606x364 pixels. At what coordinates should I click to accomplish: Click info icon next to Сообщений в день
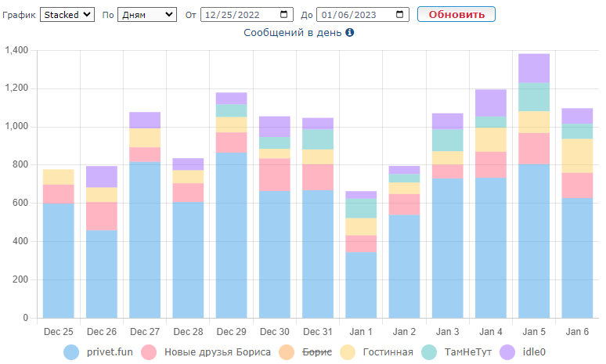click(350, 32)
